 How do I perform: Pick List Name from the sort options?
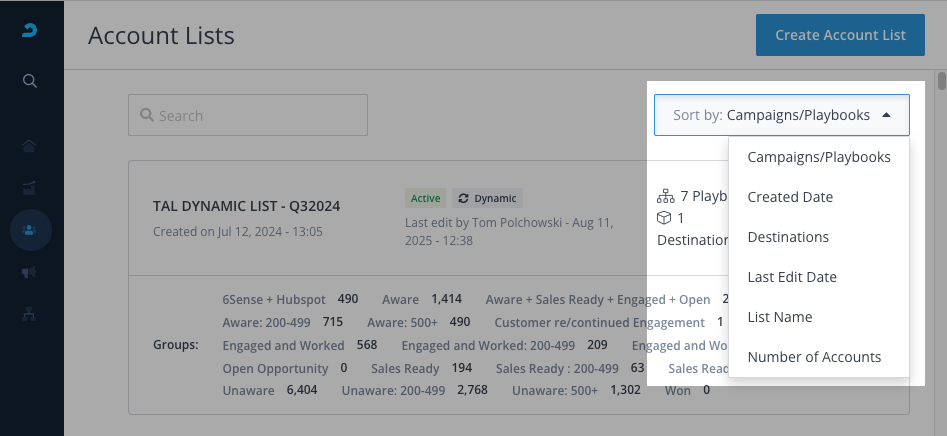click(780, 317)
